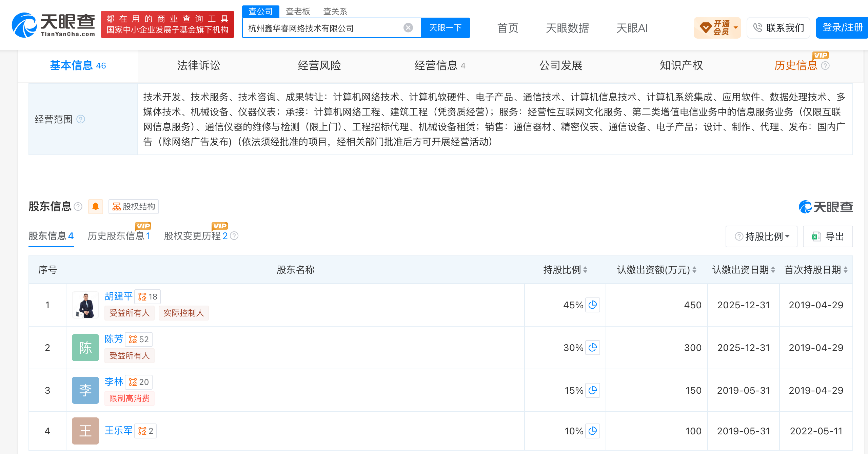Click the orange bell alert icon
The image size is (868, 454).
(96, 207)
